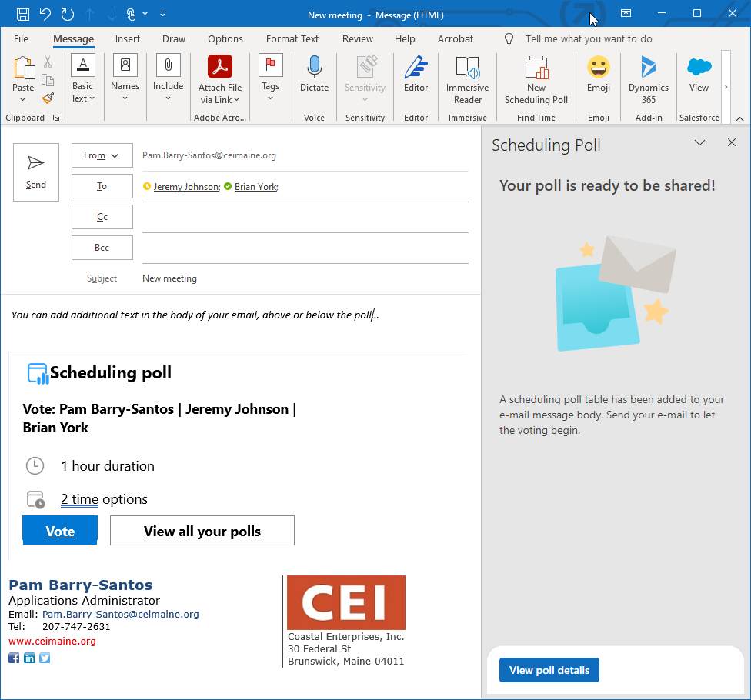Click the Paste clipboard icon
This screenshot has width=751, height=700.
pos(23,68)
